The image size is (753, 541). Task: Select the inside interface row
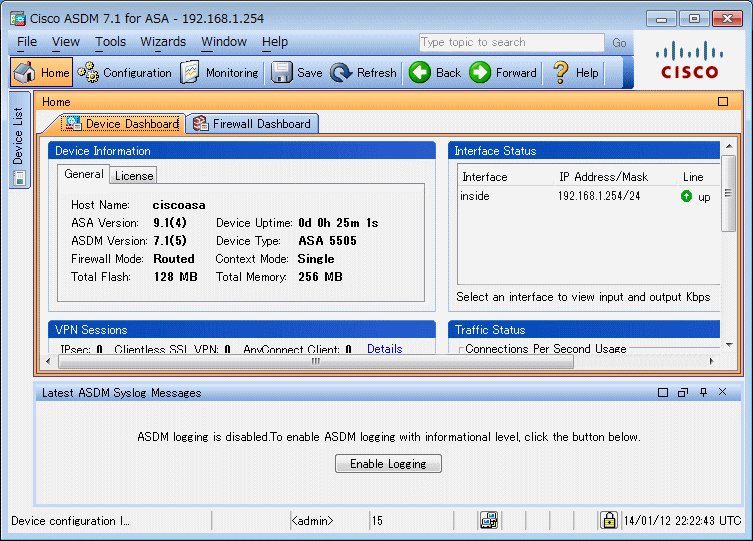588,196
